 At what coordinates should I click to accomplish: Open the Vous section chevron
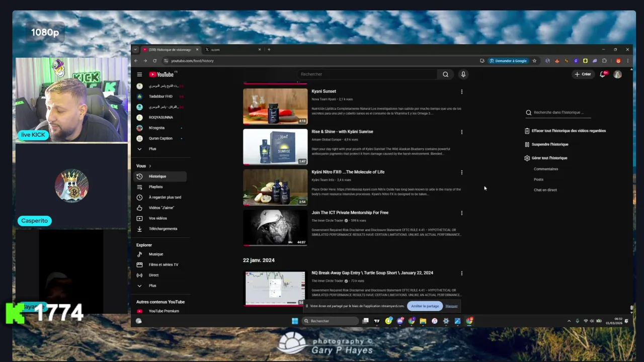coord(150,166)
